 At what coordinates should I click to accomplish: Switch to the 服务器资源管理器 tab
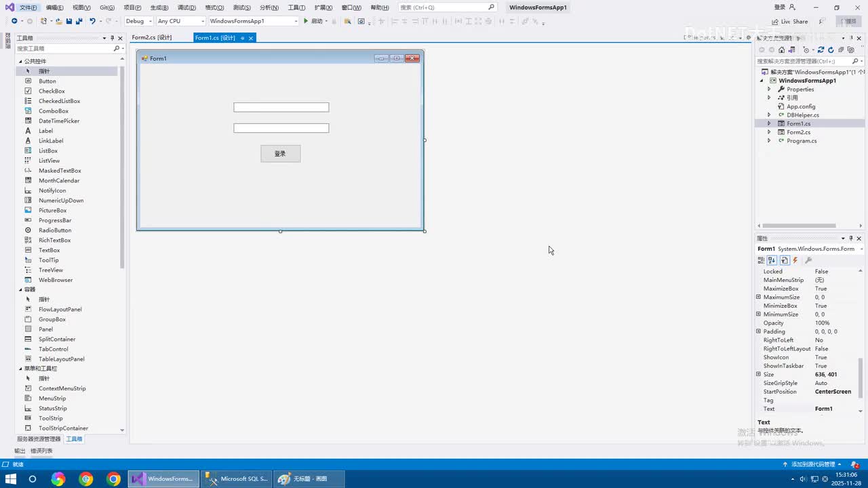39,439
